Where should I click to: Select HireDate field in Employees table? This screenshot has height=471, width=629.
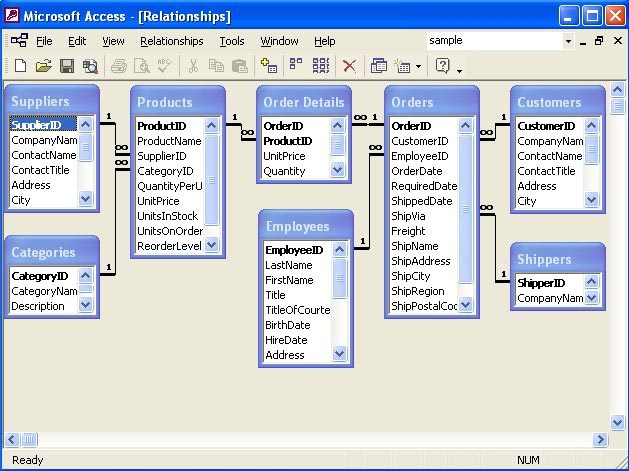point(298,340)
